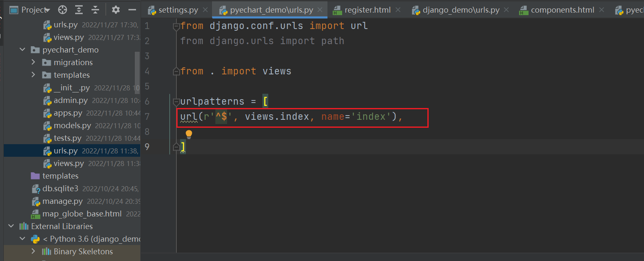
Task: Close the settings.py tab
Action: (205, 10)
